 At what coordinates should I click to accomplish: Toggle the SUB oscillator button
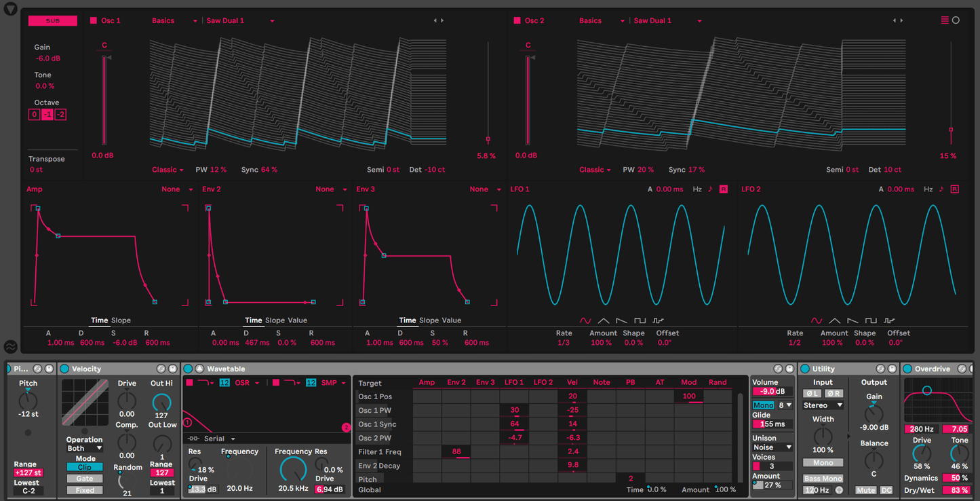tap(52, 21)
